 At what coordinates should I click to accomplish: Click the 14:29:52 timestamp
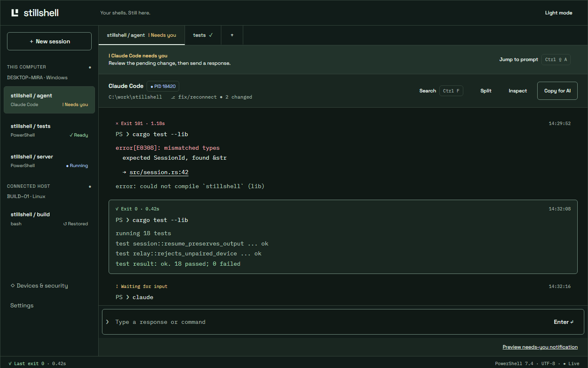[560, 123]
